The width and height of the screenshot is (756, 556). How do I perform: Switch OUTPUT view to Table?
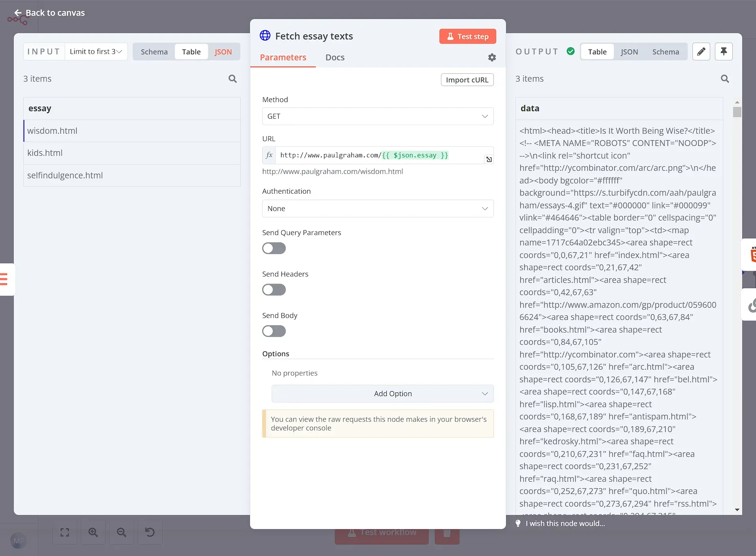(597, 51)
